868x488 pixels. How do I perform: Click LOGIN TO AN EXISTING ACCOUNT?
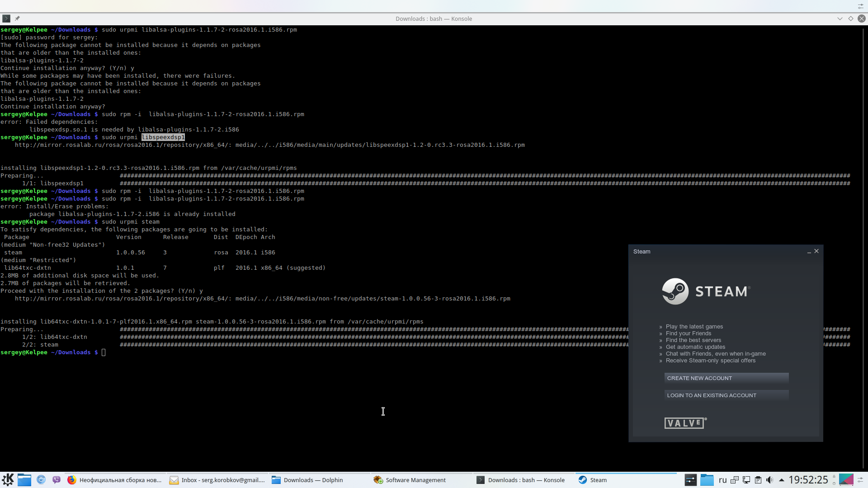[726, 395]
